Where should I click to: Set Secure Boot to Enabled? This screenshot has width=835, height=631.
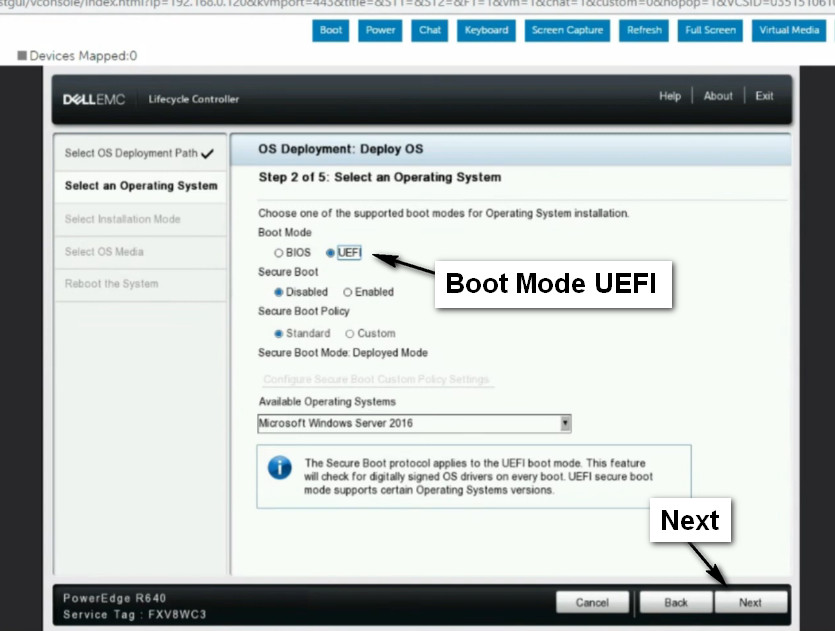coord(348,292)
